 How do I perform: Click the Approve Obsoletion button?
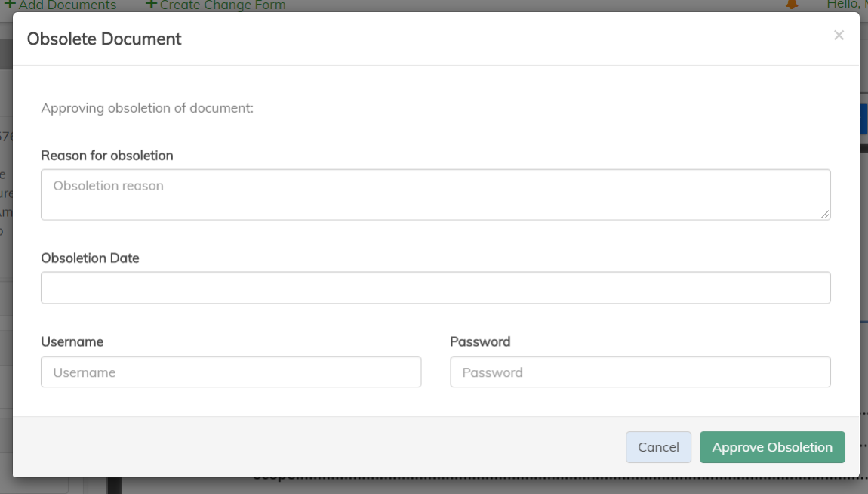[x=771, y=447]
